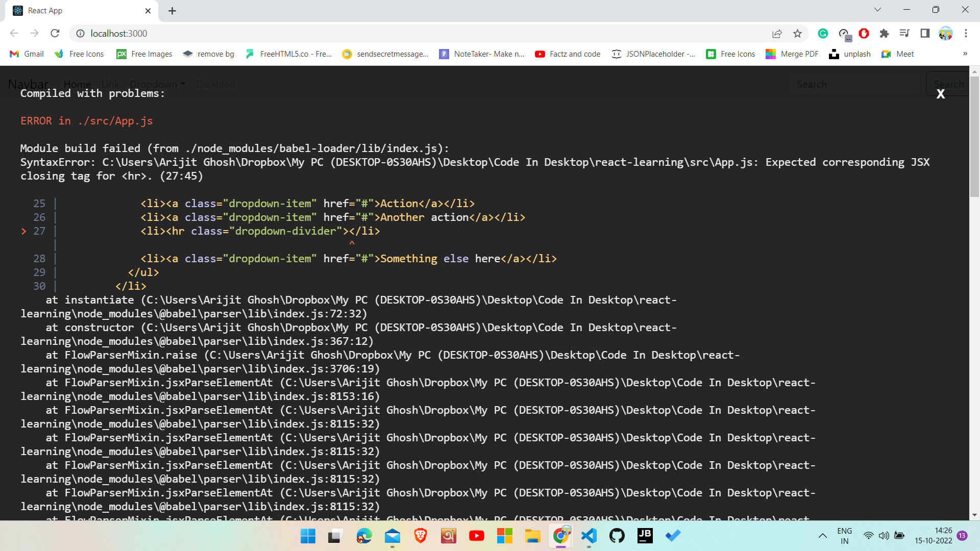This screenshot has height=551, width=980.
Task: Click the share icon in address bar
Action: 777,34
